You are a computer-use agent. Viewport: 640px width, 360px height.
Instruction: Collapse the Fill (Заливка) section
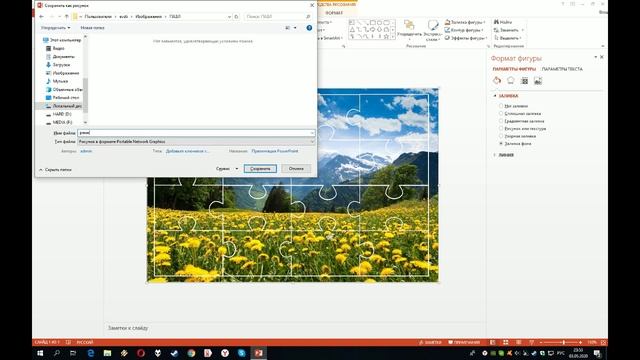tap(506, 96)
